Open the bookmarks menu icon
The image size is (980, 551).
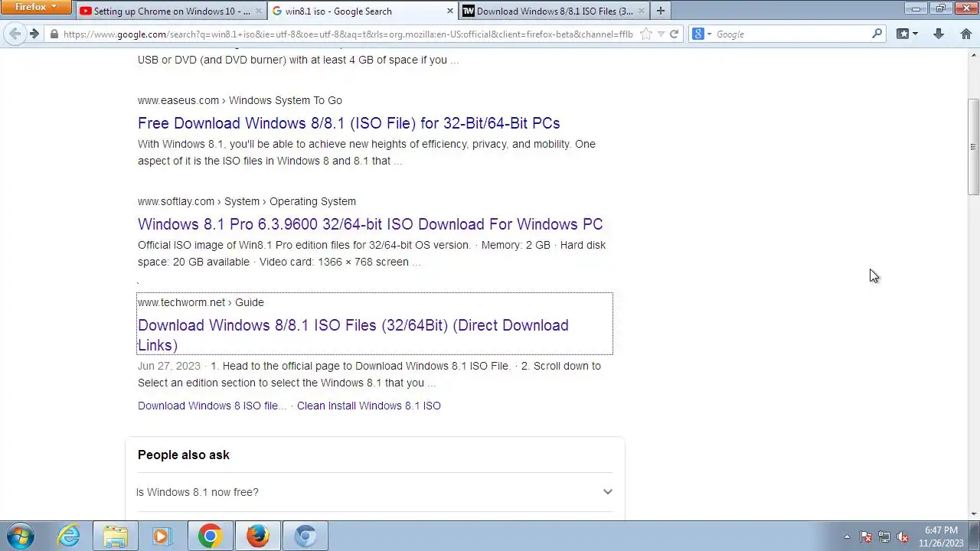pyautogui.click(x=903, y=34)
